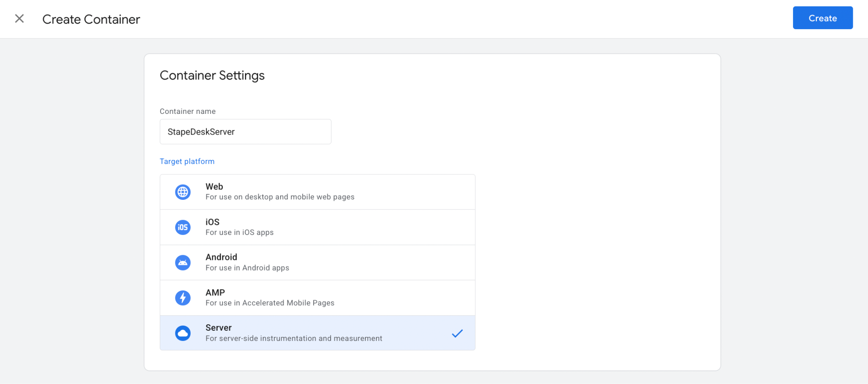Image resolution: width=868 pixels, height=384 pixels.
Task: Open the Target platform help link
Action: [x=187, y=161]
